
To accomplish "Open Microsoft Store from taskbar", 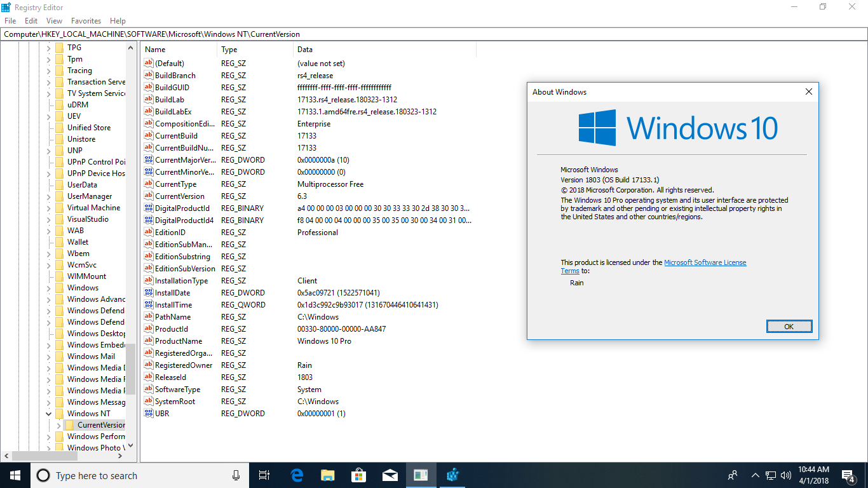I will [x=358, y=475].
